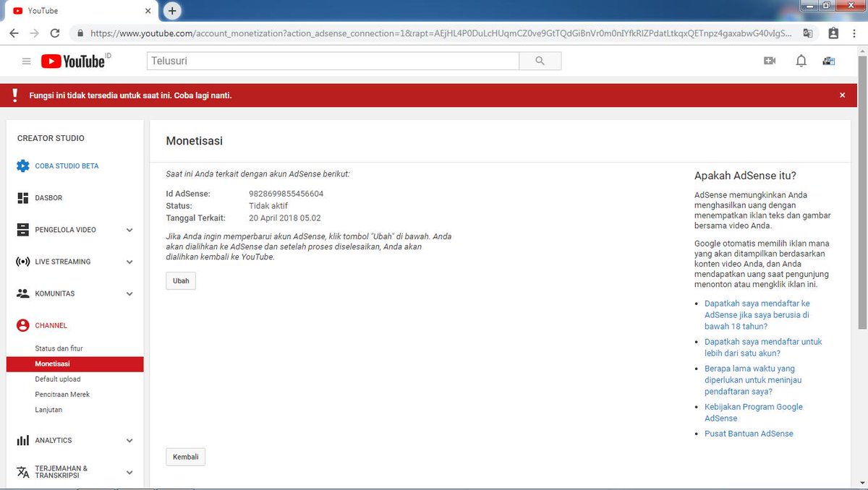This screenshot has height=490, width=868.
Task: Open Pusat Bantuan AdSense link
Action: point(749,434)
